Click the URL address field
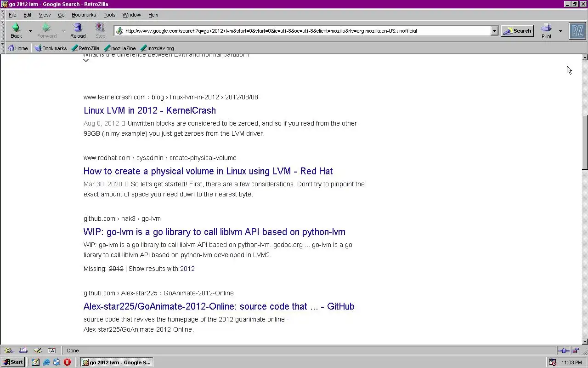Image resolution: width=588 pixels, height=368 pixels. [x=307, y=31]
